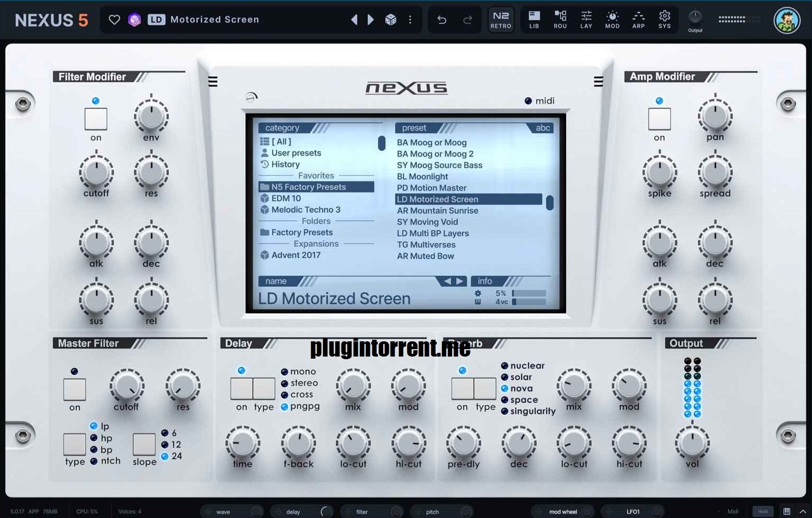Toggle the Reverb on button
The height and width of the screenshot is (518, 812).
463,389
